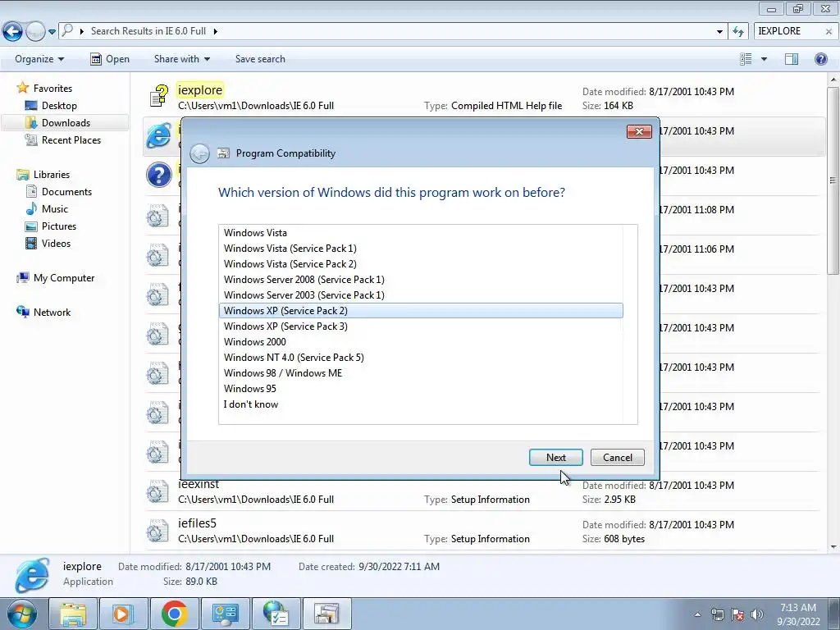The height and width of the screenshot is (630, 840).
Task: Select Windows XP (Service Pack 2)
Action: point(421,311)
